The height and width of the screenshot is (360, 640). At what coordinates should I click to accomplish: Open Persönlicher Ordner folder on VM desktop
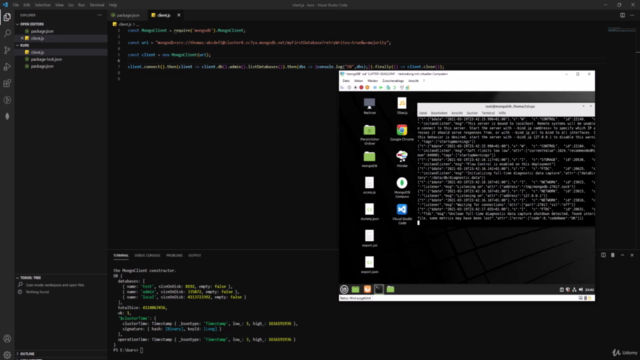pos(369,134)
